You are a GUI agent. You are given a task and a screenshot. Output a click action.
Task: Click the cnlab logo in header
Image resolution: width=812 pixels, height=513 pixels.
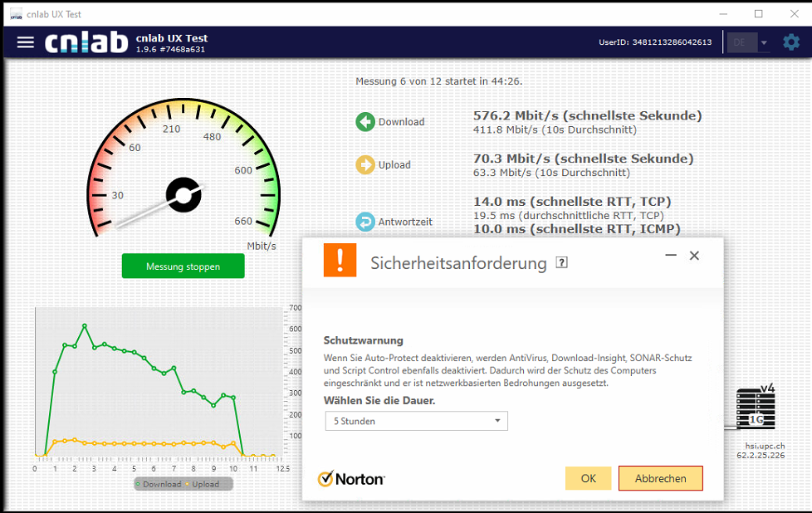[x=86, y=42]
